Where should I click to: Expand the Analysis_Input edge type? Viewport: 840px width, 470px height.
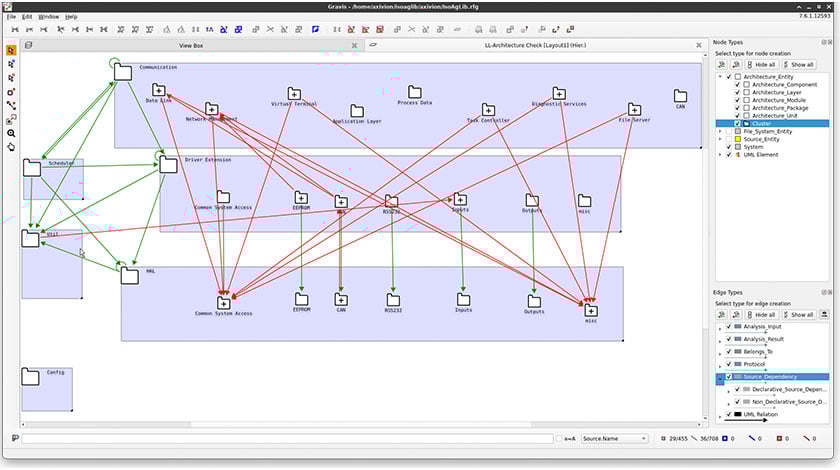720,327
